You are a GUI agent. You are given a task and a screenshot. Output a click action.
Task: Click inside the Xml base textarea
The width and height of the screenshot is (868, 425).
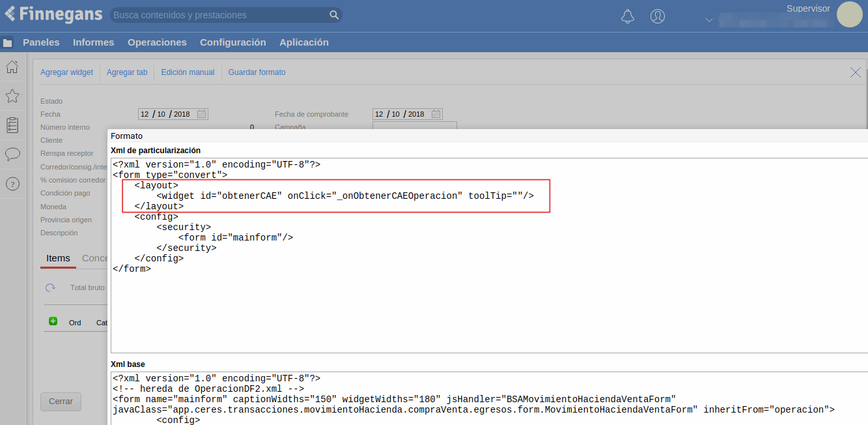tap(489, 398)
